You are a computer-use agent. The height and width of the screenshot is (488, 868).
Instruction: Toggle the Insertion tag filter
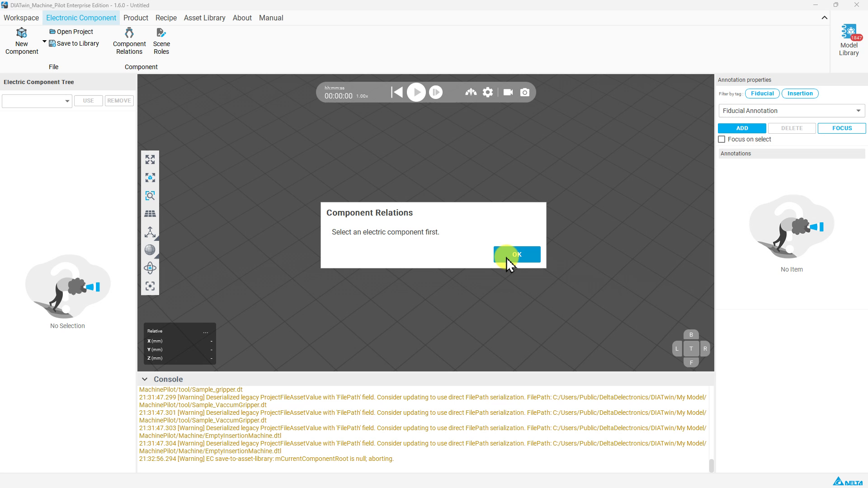(x=800, y=94)
